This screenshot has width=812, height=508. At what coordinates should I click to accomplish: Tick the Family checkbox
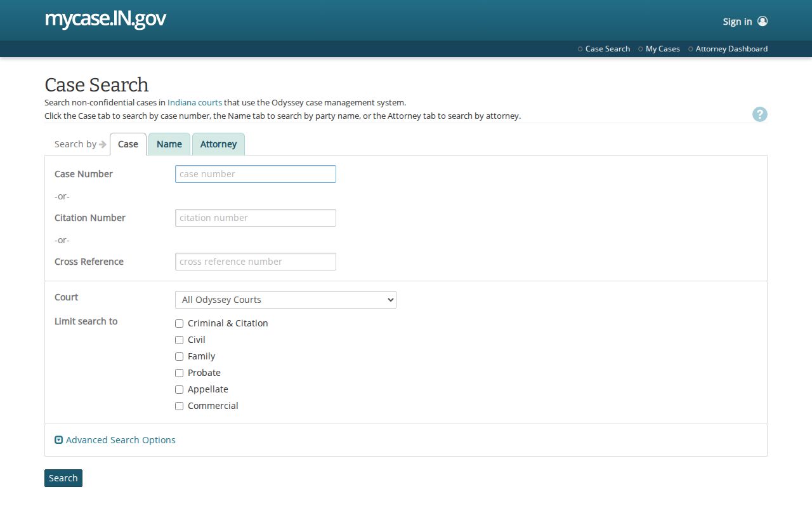(179, 356)
